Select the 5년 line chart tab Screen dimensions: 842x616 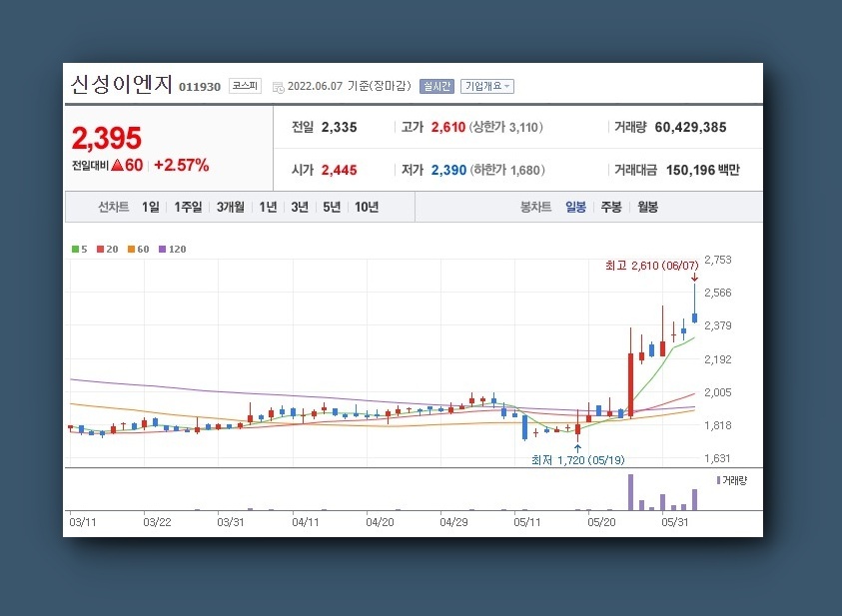pyautogui.click(x=332, y=207)
